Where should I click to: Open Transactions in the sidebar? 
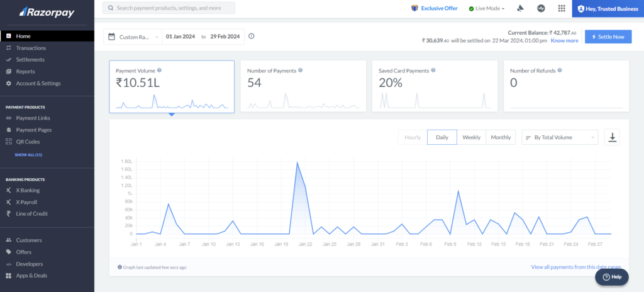pyautogui.click(x=31, y=48)
